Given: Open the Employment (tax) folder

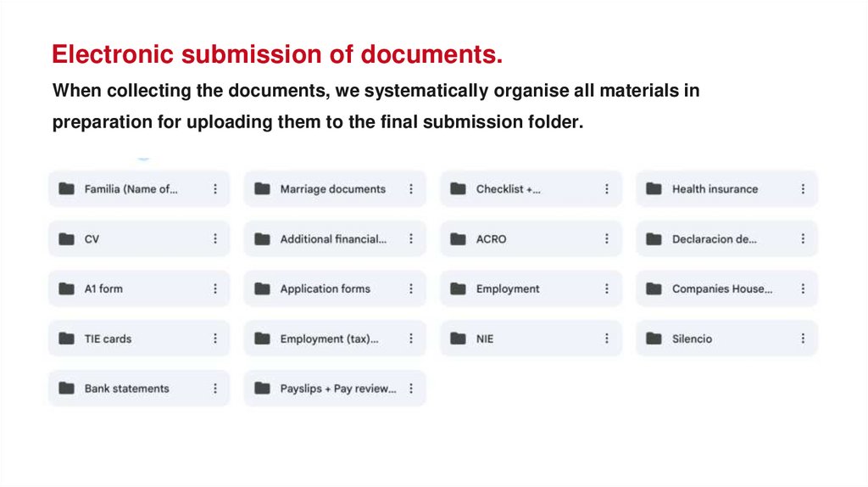Looking at the screenshot, I should 329,339.
